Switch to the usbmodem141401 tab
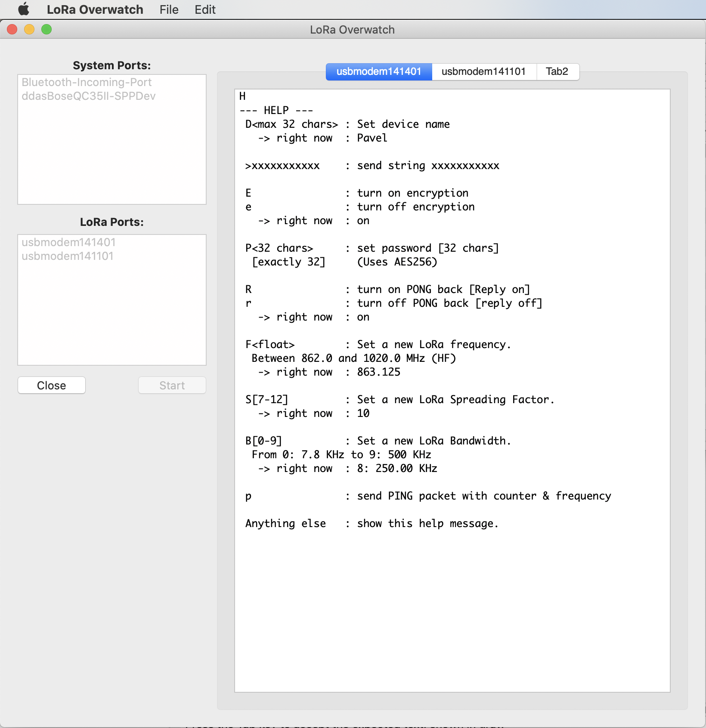Image resolution: width=706 pixels, height=728 pixels. click(x=379, y=71)
